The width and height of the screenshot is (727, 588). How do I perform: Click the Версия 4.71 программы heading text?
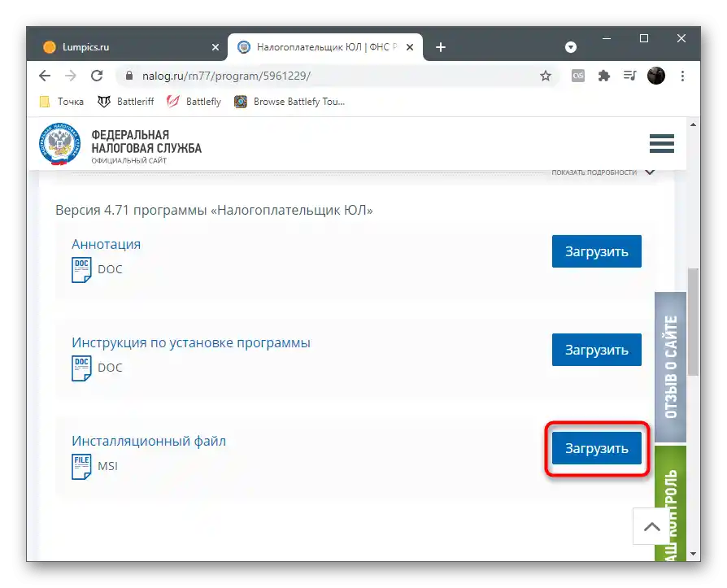point(214,210)
